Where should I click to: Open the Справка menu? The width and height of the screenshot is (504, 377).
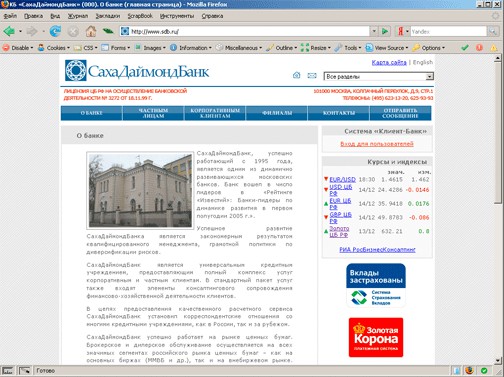[x=212, y=16]
